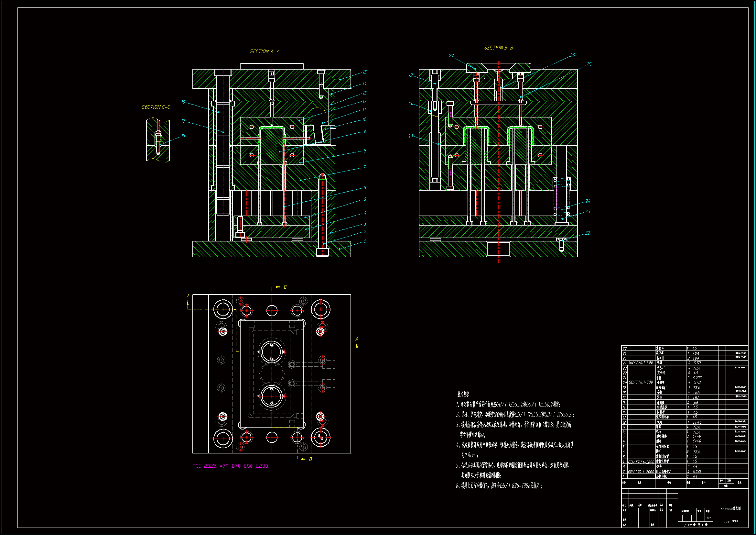Screen dimensions: 756x535
Task: Select the "SECTION B-B" view title
Action: [x=498, y=48]
